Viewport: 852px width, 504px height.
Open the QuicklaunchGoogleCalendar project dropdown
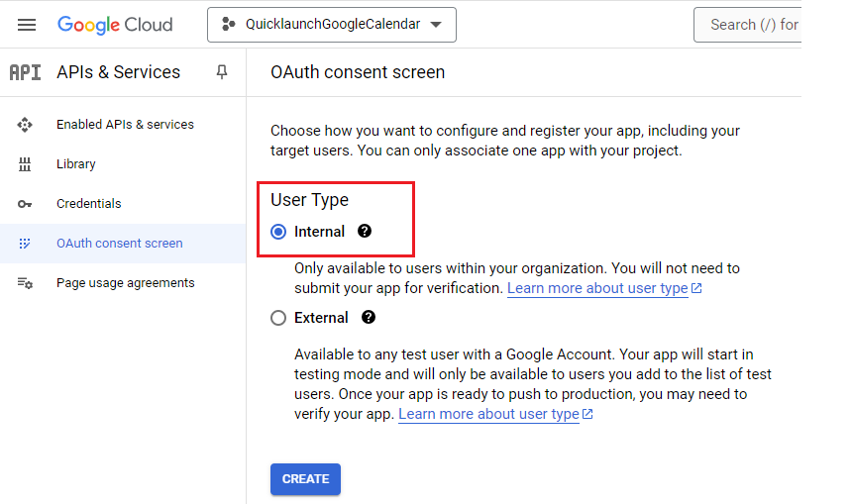[x=332, y=25]
